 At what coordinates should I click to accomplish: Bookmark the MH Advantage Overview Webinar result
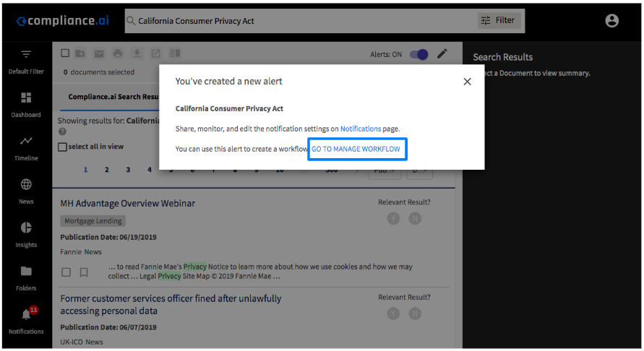(84, 272)
